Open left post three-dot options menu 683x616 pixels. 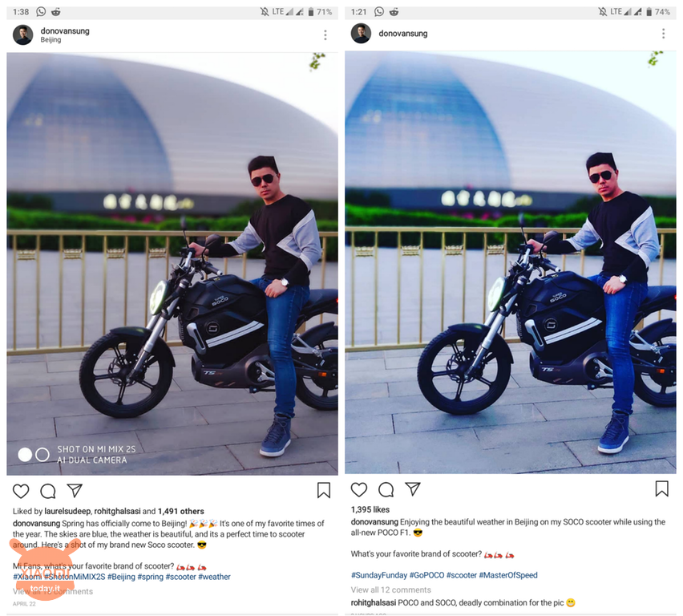pyautogui.click(x=325, y=35)
